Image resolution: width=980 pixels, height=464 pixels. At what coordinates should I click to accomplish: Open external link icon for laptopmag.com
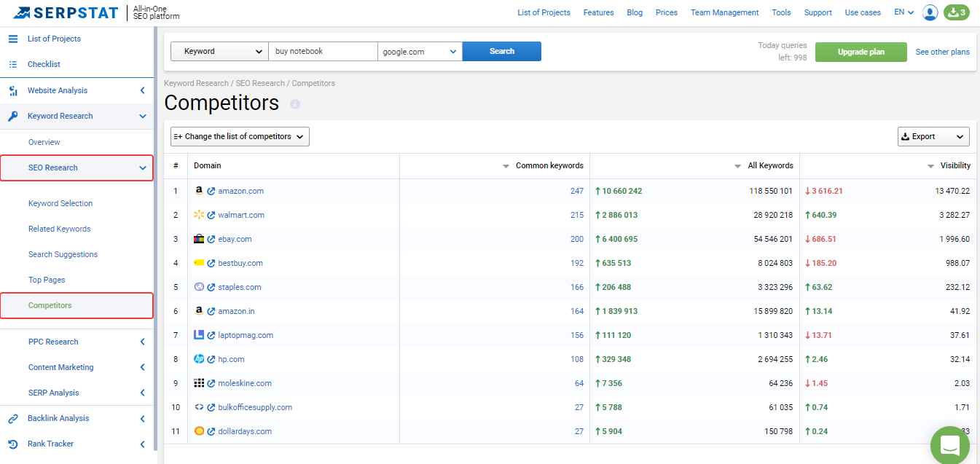[x=211, y=335]
